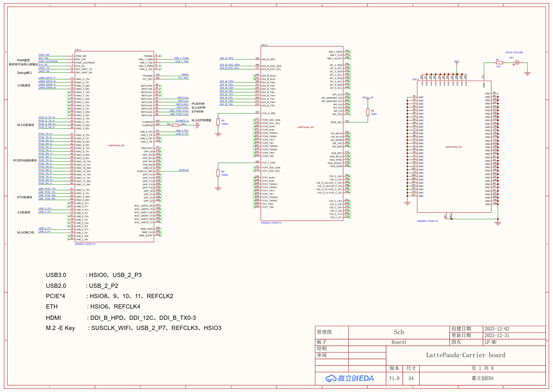Click the I2S_MCLK pin name

click(336, 133)
